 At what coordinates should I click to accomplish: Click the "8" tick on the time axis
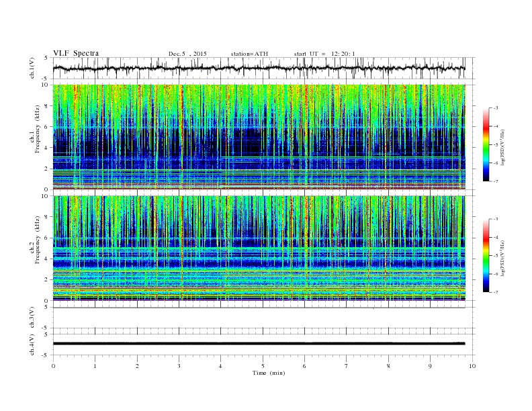coord(388,366)
